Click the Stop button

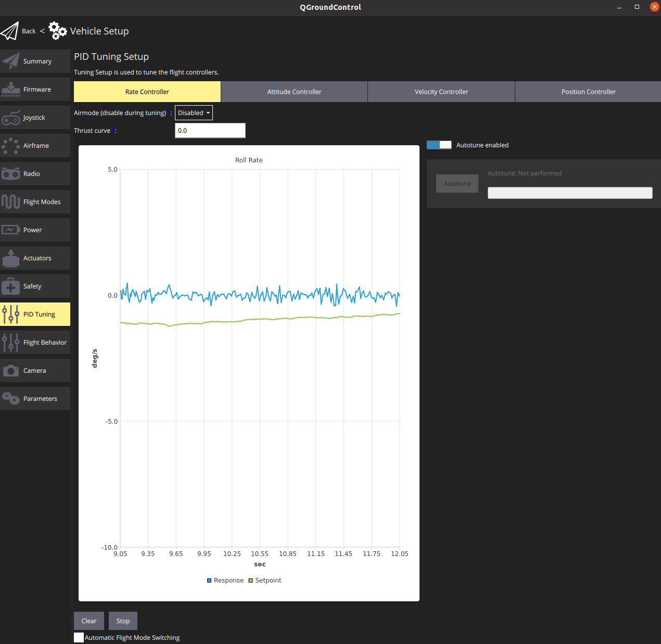123,621
